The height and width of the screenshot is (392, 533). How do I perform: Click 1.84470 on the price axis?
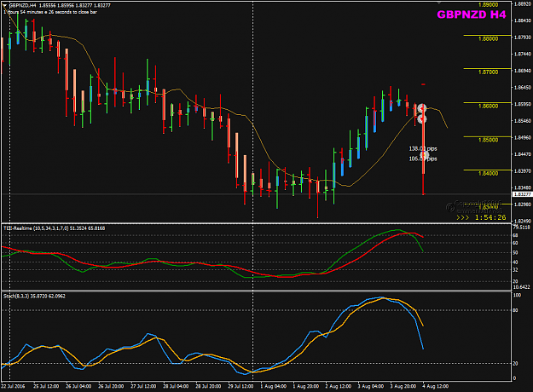(x=523, y=154)
